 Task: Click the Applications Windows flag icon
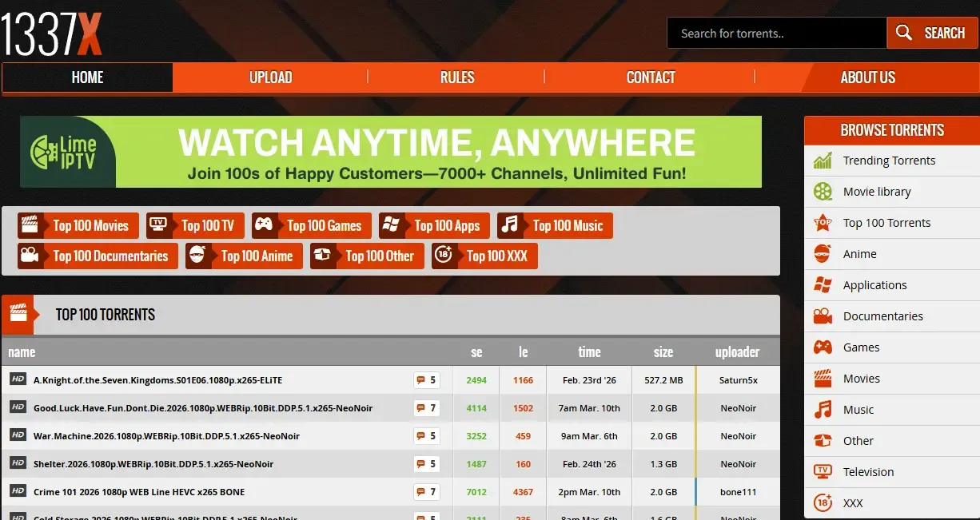point(823,285)
